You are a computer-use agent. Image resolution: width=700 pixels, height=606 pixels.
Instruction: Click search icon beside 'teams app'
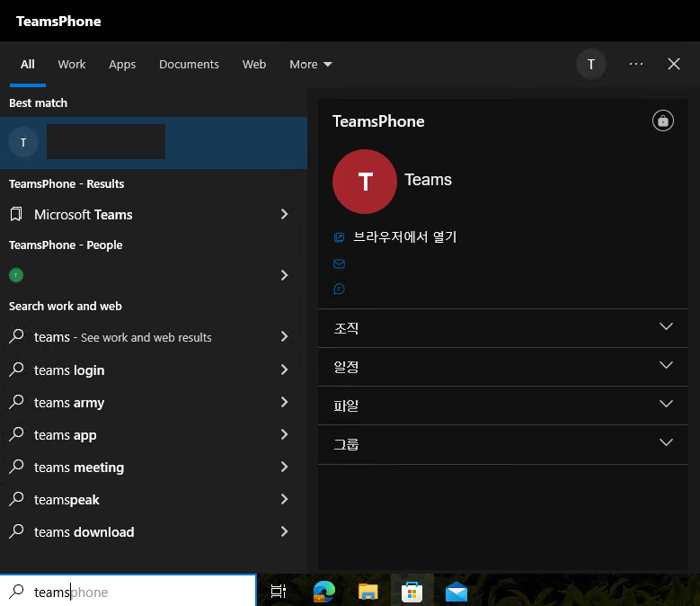point(16,434)
